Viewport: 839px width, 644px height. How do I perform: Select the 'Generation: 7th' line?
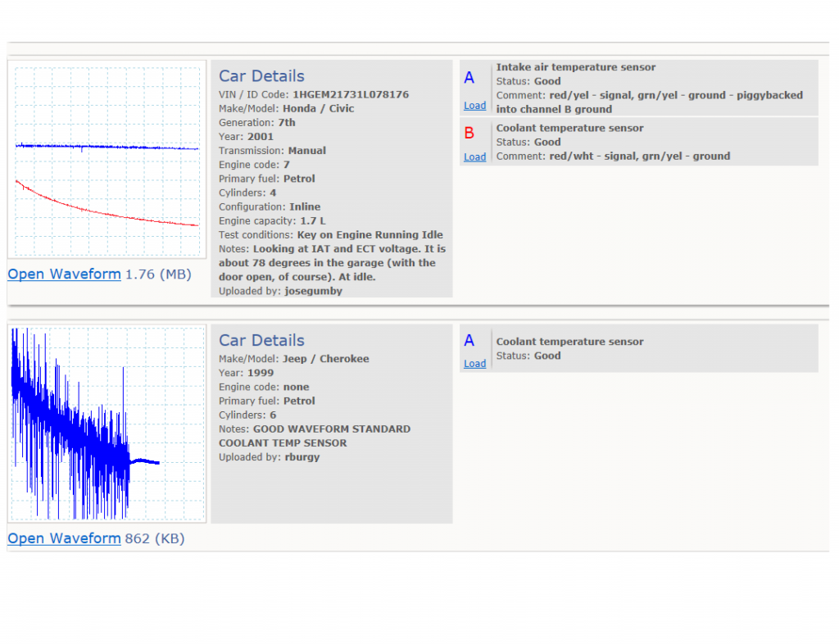(x=256, y=122)
